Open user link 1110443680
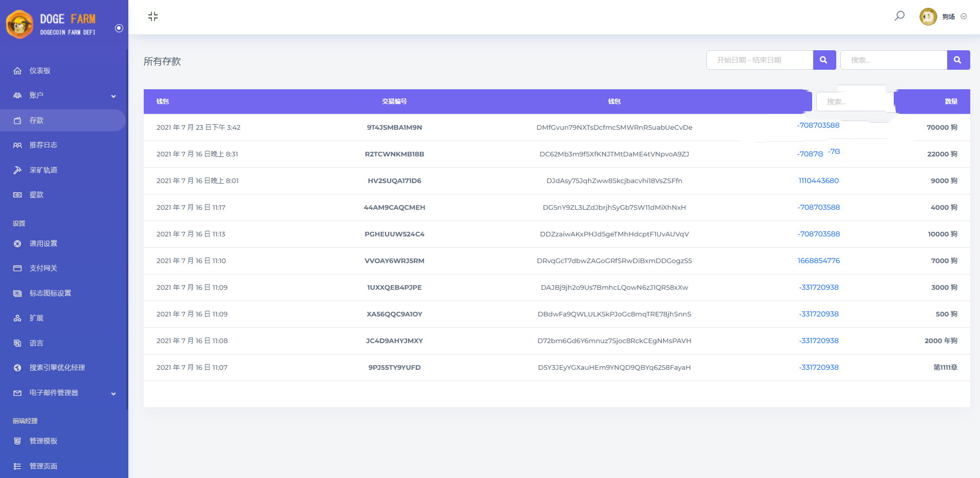Viewport: 980px width, 478px height. [x=818, y=181]
